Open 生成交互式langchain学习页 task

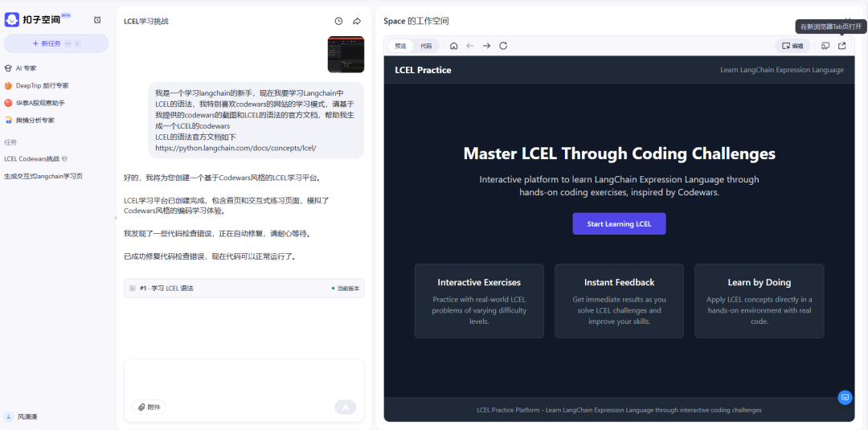43,176
